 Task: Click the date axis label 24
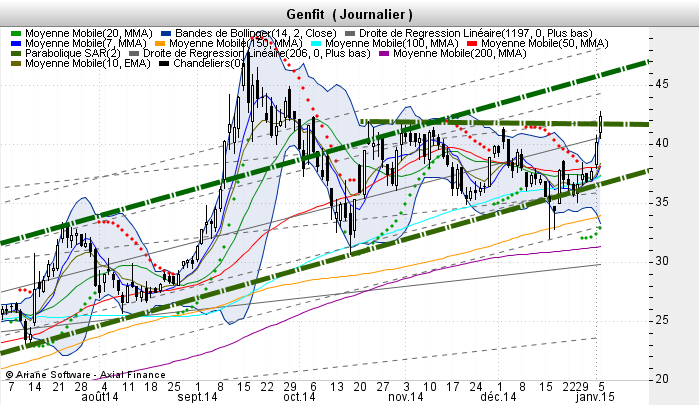point(476,387)
